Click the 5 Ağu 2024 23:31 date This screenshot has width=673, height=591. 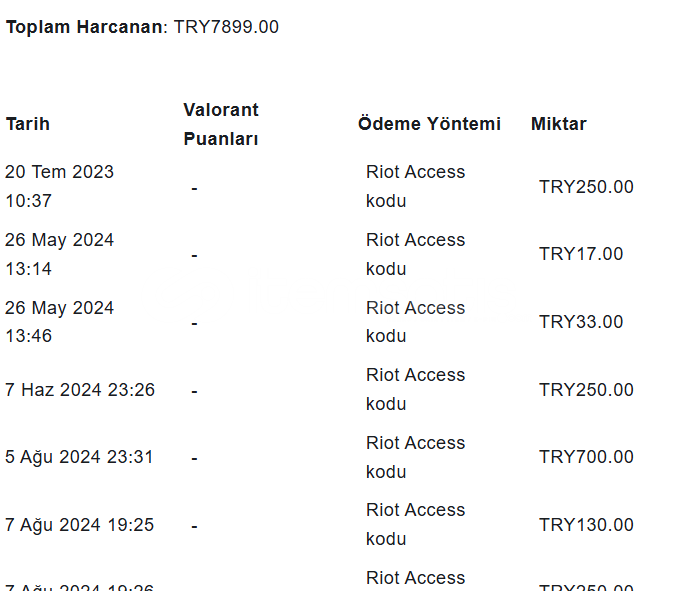pos(79,457)
